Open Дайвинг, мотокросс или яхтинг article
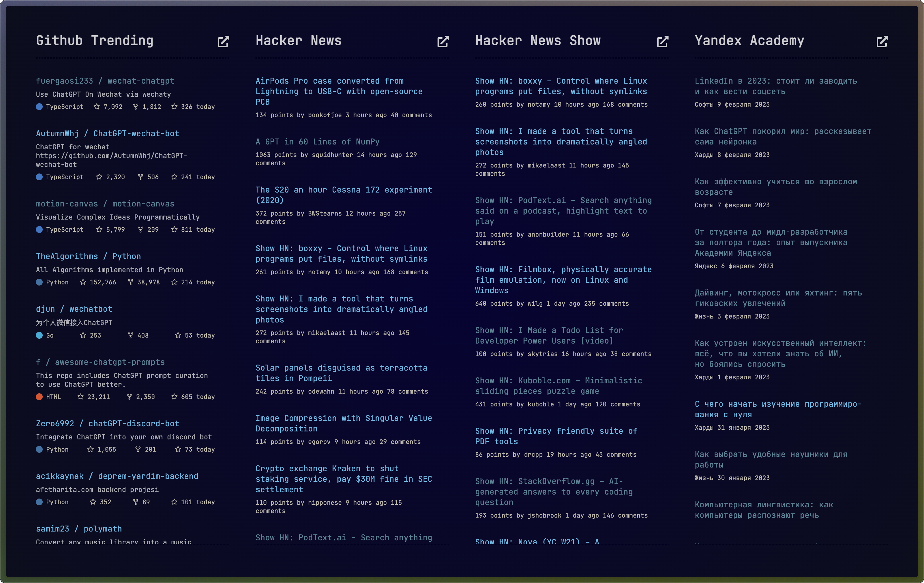The image size is (924, 583). tap(778, 298)
